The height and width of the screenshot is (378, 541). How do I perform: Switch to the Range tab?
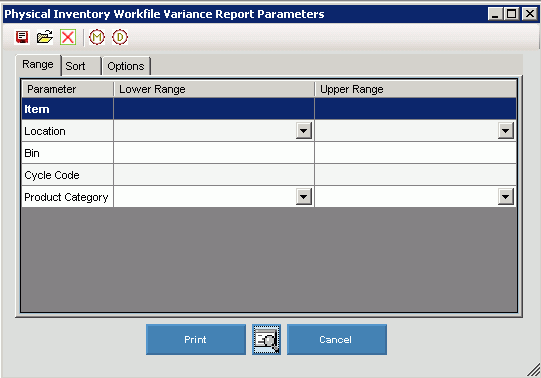[38, 65]
